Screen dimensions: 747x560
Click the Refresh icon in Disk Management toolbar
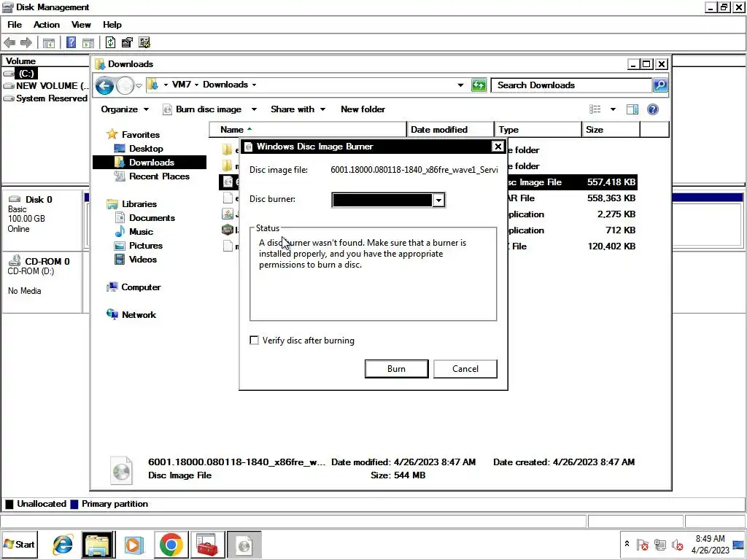click(x=110, y=42)
